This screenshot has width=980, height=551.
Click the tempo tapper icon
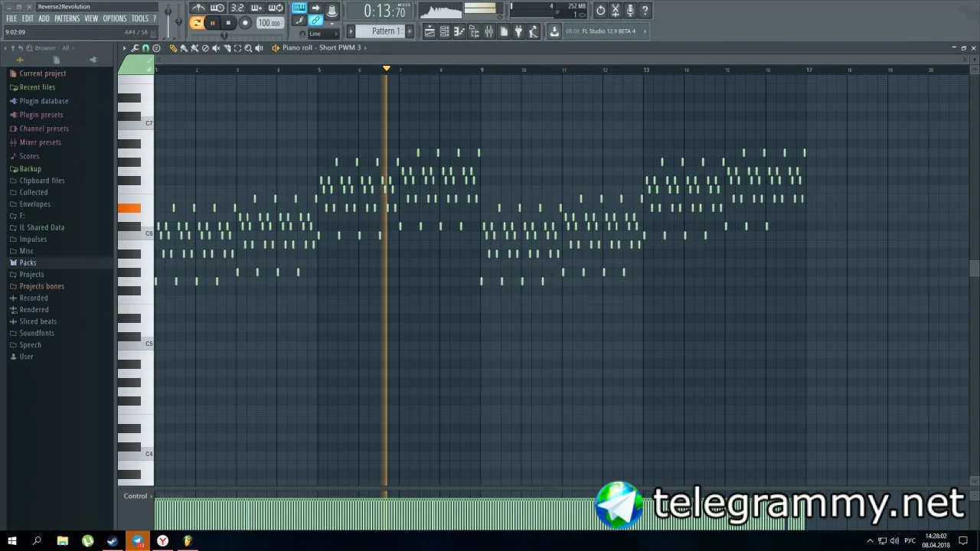coord(534,31)
